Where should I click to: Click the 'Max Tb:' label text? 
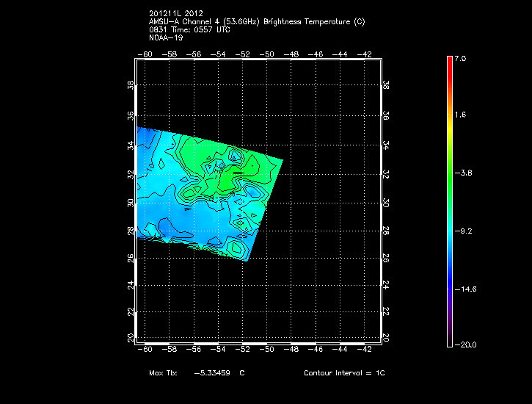(x=163, y=374)
